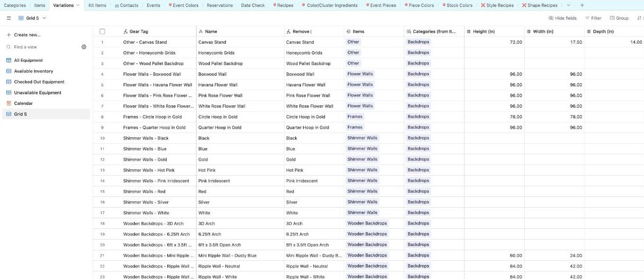Open the Color/Cluster Ingredients tab

pos(329,5)
